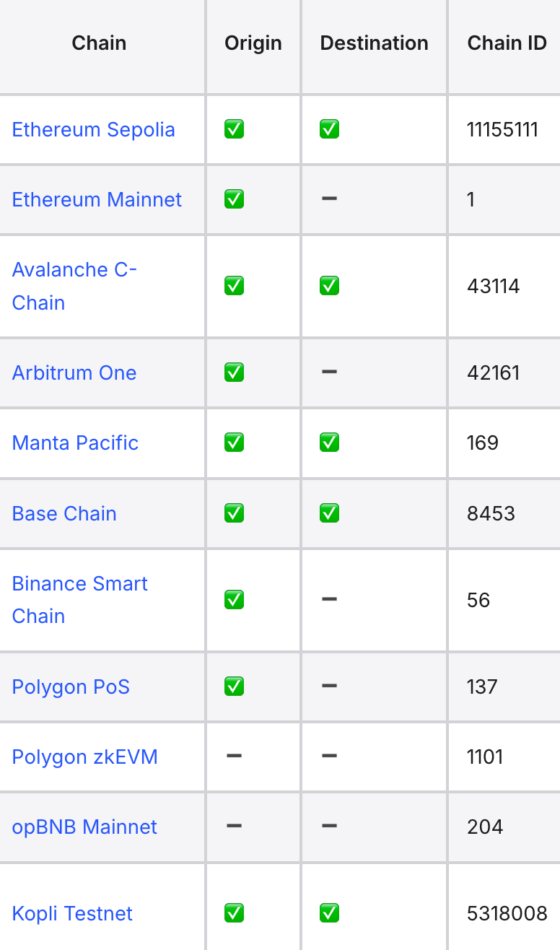Viewport: 560px width, 950px height.
Task: Click Polygon zkEVM origin dash icon
Action: 234,755
